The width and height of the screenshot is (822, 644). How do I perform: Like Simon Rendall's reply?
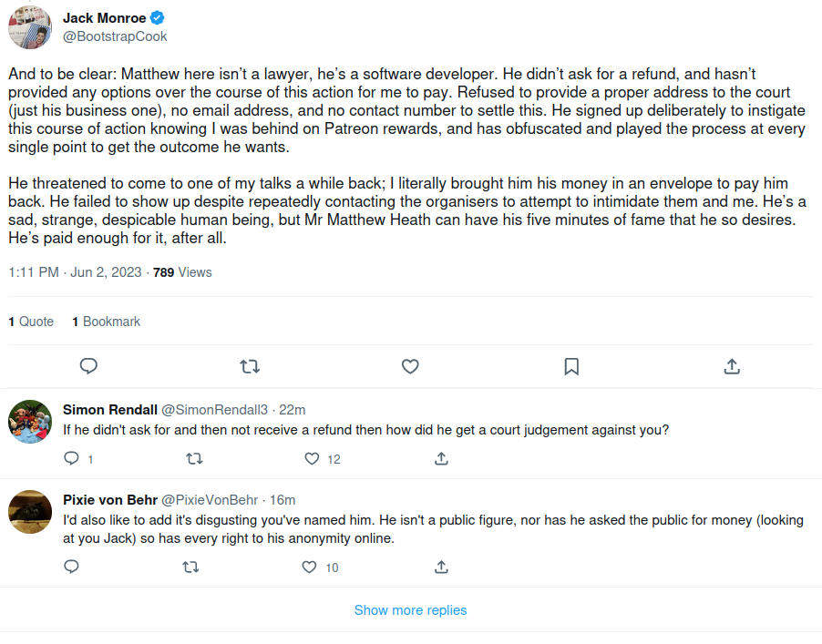[310, 459]
